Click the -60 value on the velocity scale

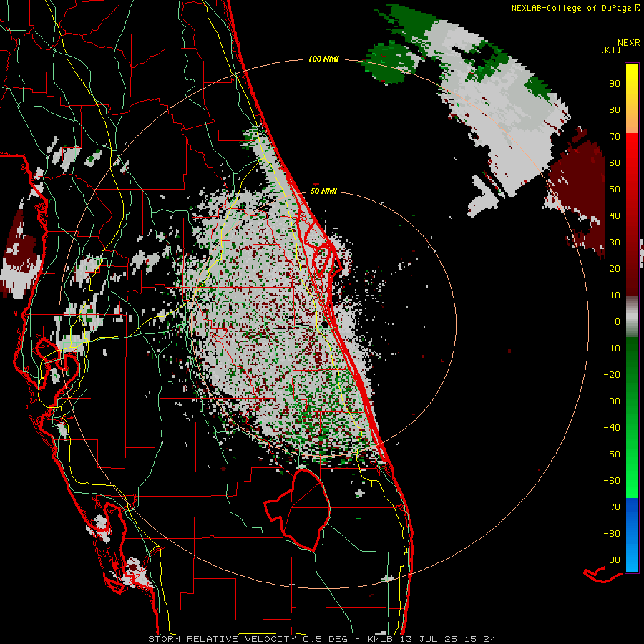point(612,481)
